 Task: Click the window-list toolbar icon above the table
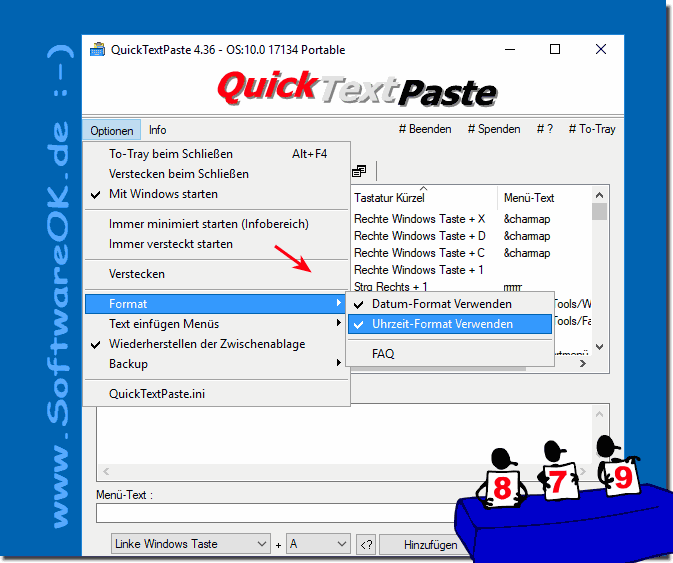[x=359, y=171]
